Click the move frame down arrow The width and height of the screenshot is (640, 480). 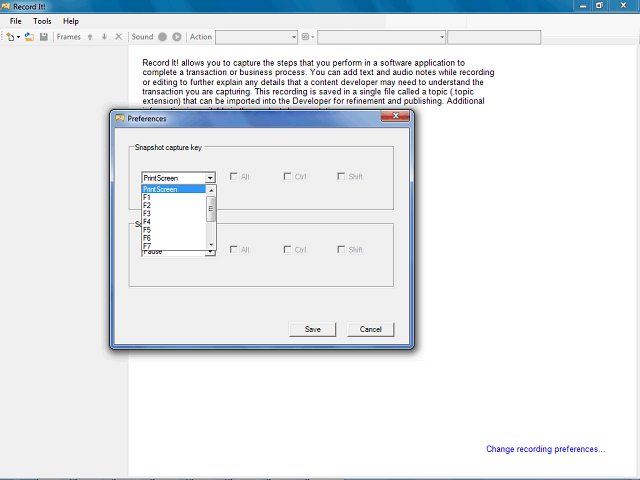(x=104, y=37)
